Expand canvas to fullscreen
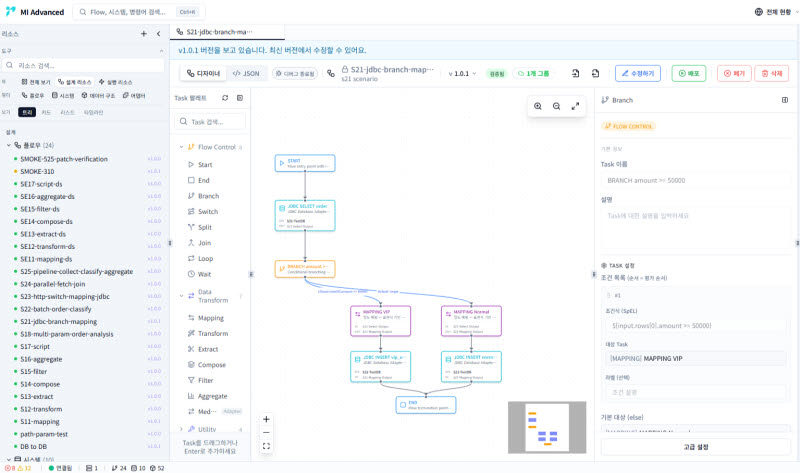This screenshot has height=473, width=800. tap(575, 106)
